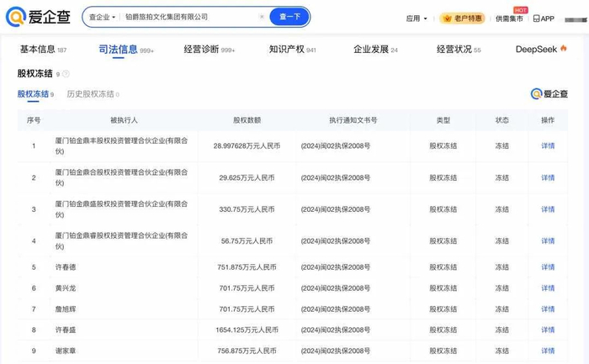
Task: Click the name 许春盛
Action: click(x=66, y=330)
